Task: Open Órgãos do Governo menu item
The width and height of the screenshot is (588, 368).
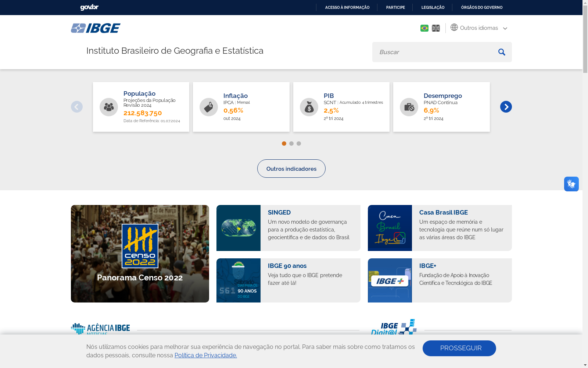Action: coord(482,7)
